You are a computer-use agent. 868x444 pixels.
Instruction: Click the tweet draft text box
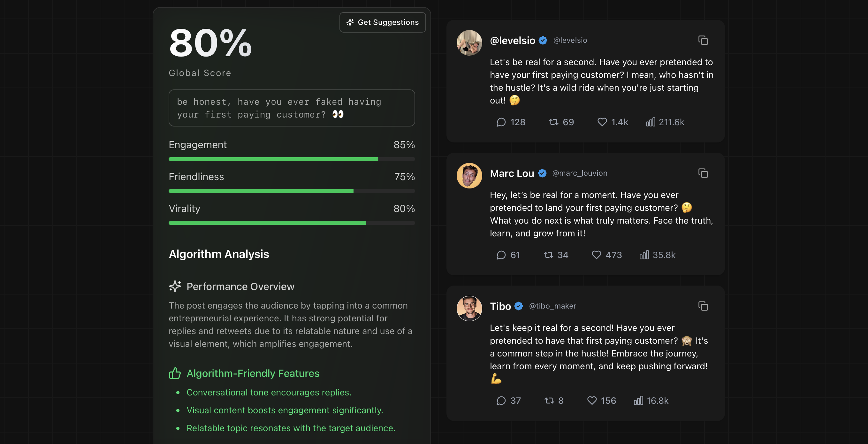point(292,108)
